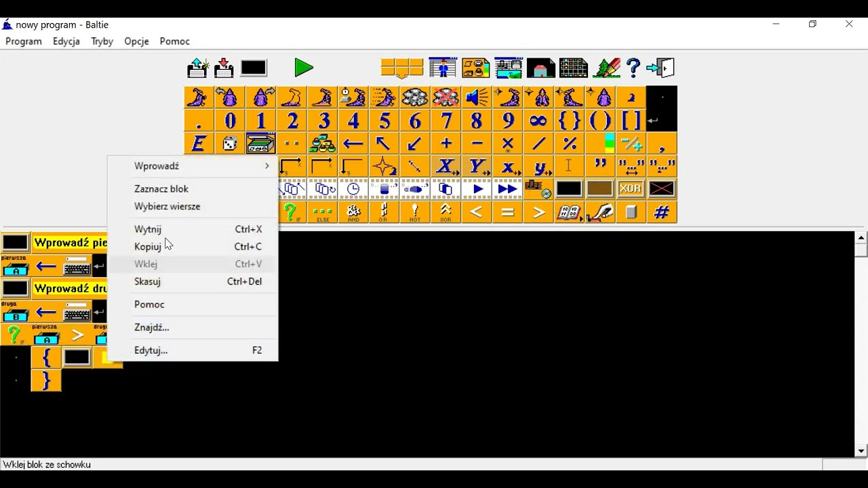Click the 'pierwsza' variable A box in keyboard row
Screen dimensions: 868x488
[15, 266]
